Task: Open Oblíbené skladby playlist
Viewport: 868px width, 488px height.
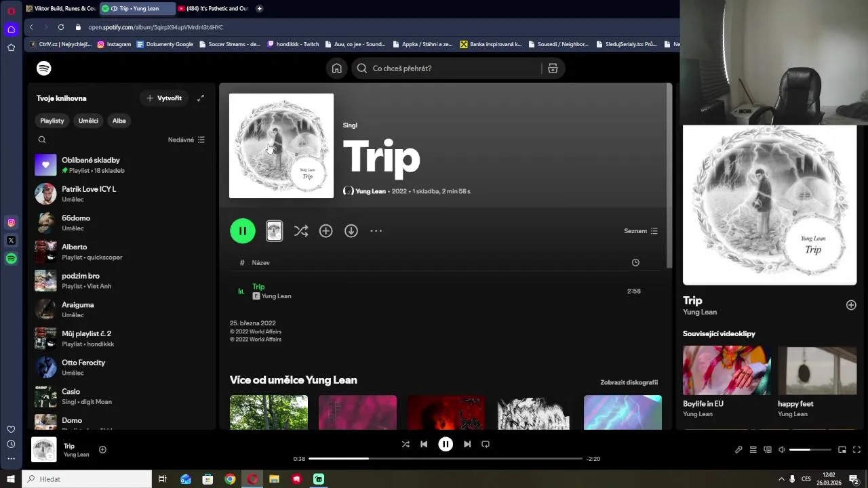Action: pos(121,165)
